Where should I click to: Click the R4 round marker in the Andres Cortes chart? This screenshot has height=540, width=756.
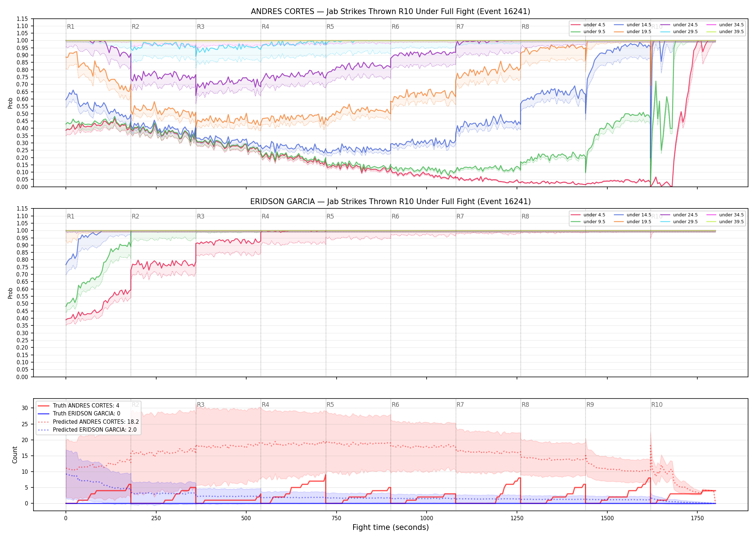pyautogui.click(x=265, y=27)
